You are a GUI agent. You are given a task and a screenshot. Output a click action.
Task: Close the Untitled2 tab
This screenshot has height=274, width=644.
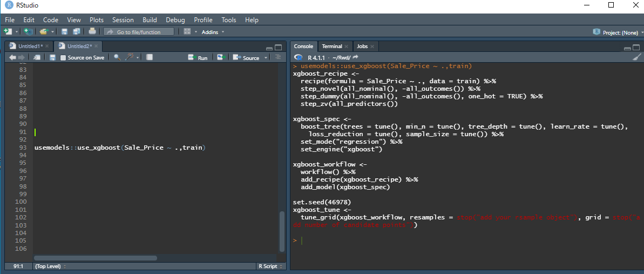96,46
